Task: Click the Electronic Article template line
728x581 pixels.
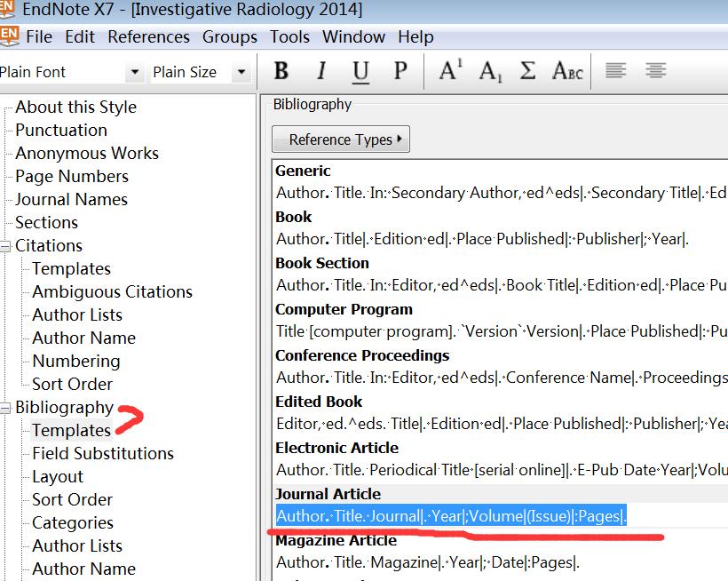Action: (502, 470)
